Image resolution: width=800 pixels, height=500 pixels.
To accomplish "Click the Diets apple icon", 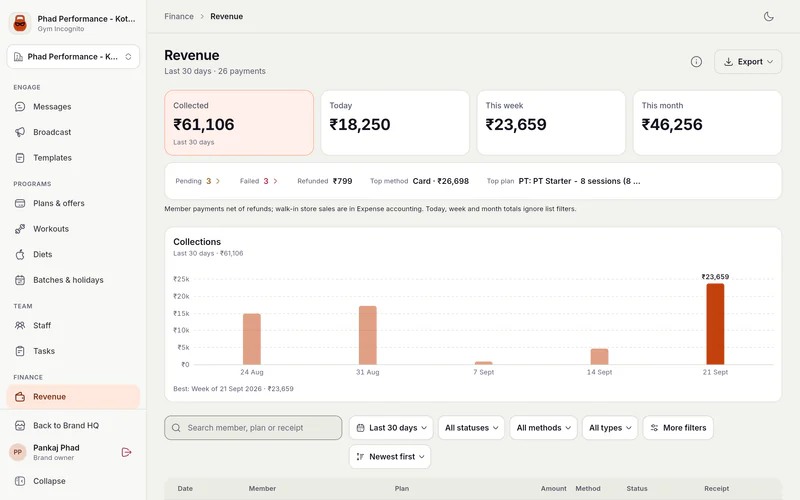I will (x=20, y=254).
